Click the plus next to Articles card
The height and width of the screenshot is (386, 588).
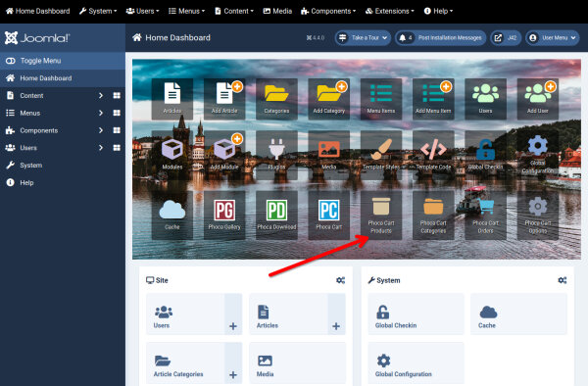pyautogui.click(x=336, y=314)
